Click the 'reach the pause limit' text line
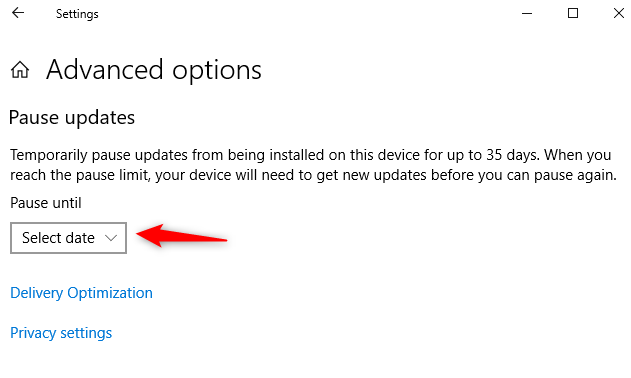The width and height of the screenshot is (631, 378). point(313,175)
